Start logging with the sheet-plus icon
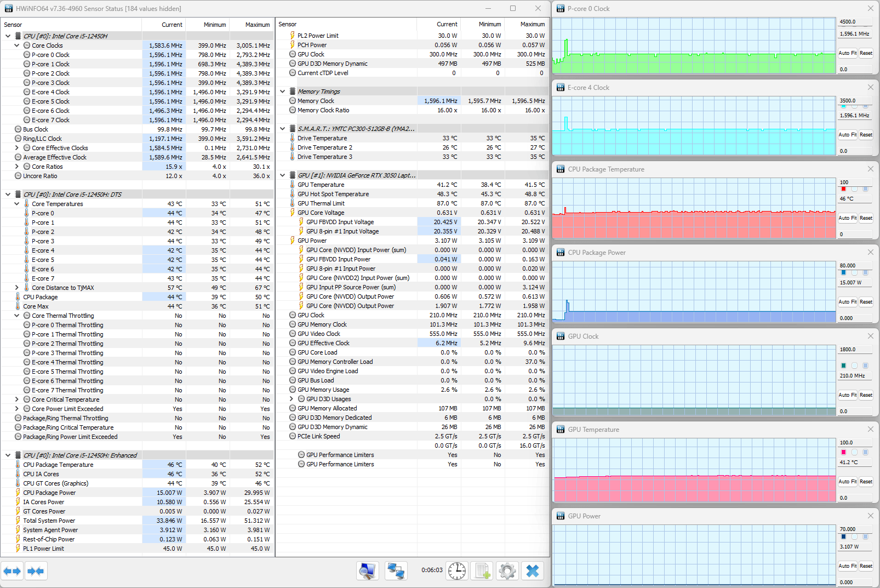880x588 pixels. point(482,571)
